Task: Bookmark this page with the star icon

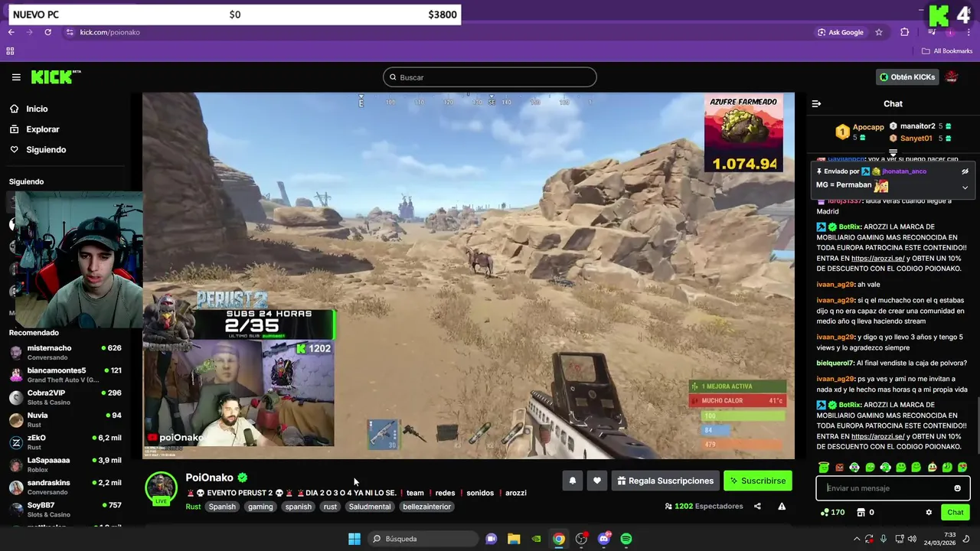Action: pyautogui.click(x=879, y=32)
